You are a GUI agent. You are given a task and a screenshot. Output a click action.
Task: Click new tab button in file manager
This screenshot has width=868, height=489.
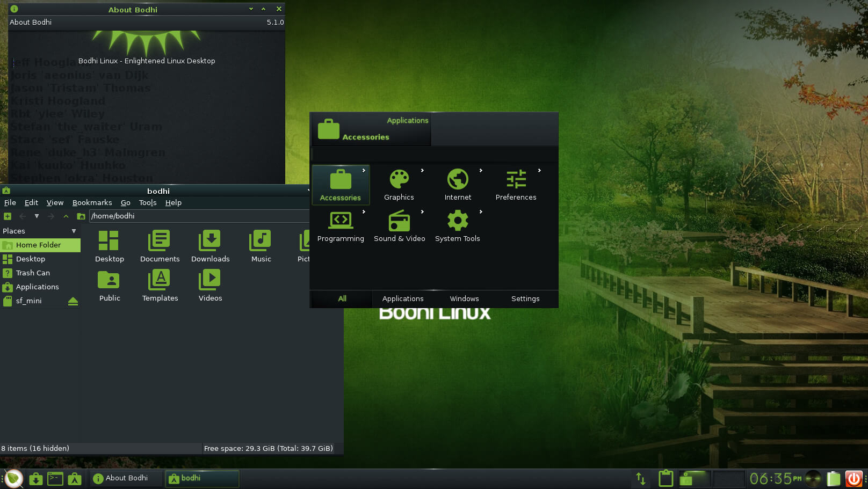[x=8, y=216]
